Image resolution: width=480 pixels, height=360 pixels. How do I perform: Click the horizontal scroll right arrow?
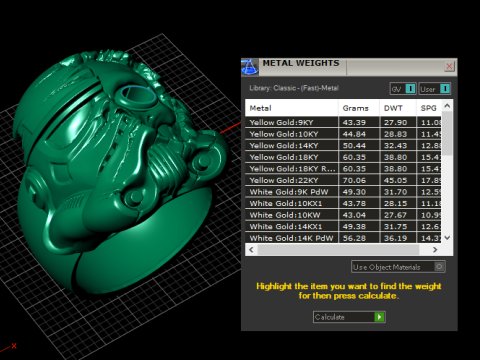[435, 250]
